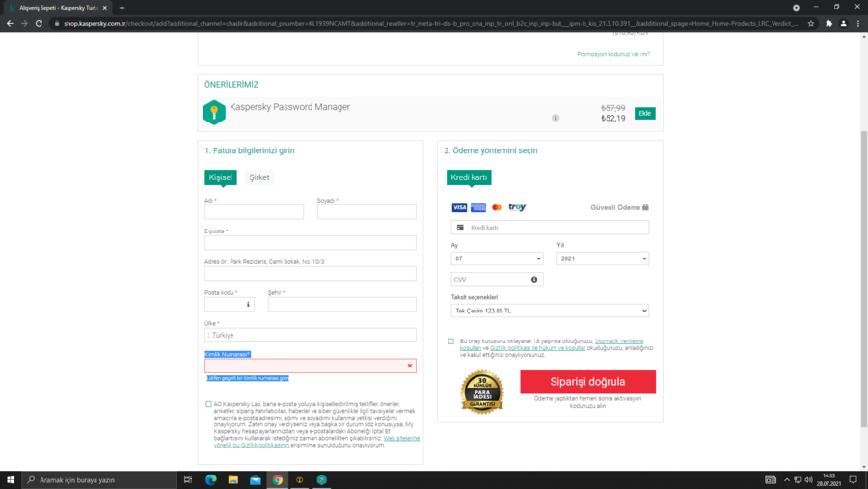
Task: Click the CVV information icon
Action: [x=534, y=279]
